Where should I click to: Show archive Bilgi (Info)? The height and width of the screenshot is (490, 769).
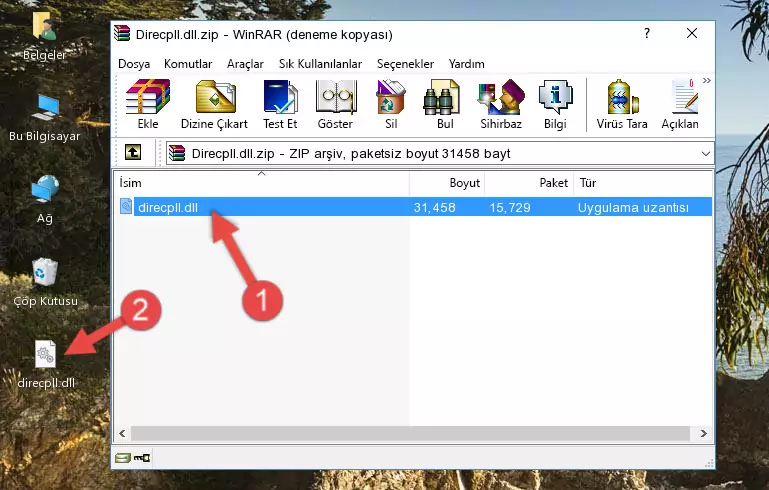coord(555,104)
